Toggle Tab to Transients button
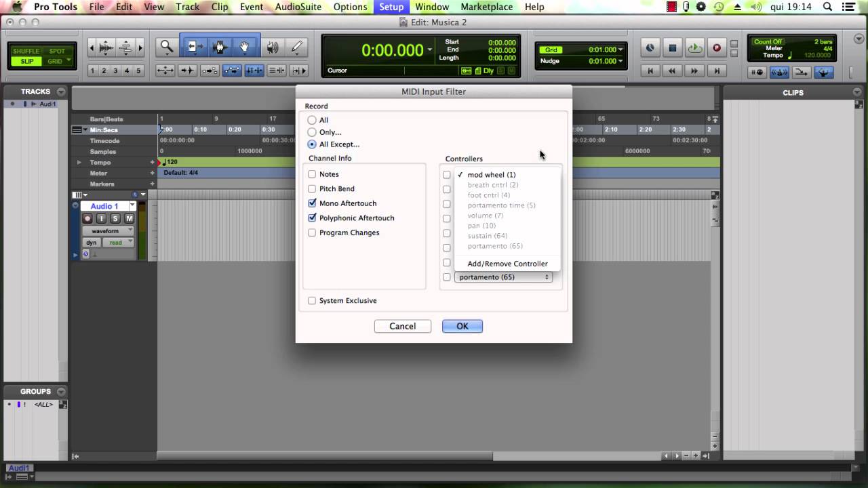This screenshot has height=488, width=868. click(x=188, y=70)
